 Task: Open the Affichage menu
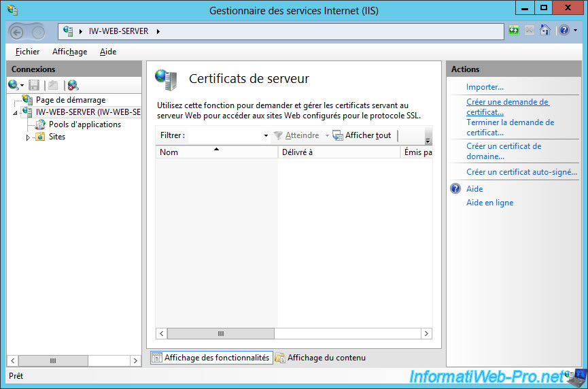point(70,52)
